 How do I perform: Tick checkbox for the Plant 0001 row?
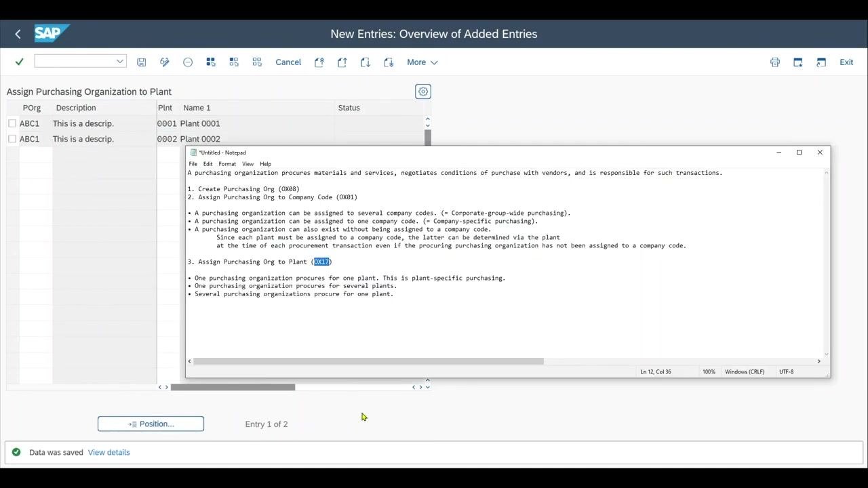[12, 123]
